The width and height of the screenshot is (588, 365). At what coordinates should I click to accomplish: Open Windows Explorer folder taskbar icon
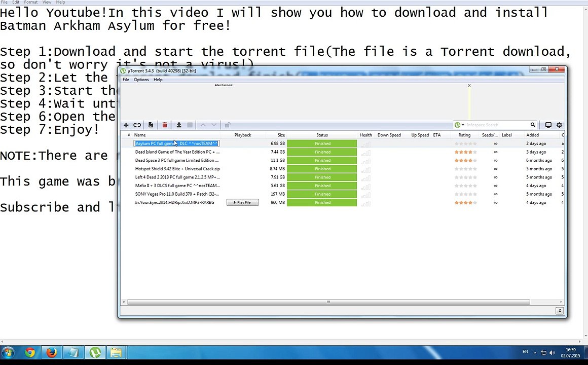tap(117, 353)
